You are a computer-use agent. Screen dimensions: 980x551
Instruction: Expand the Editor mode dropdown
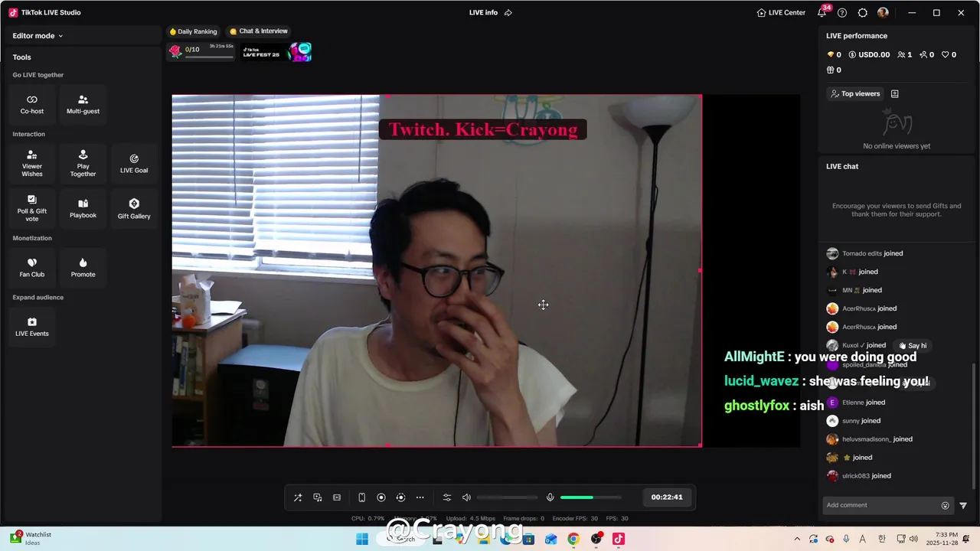(38, 36)
